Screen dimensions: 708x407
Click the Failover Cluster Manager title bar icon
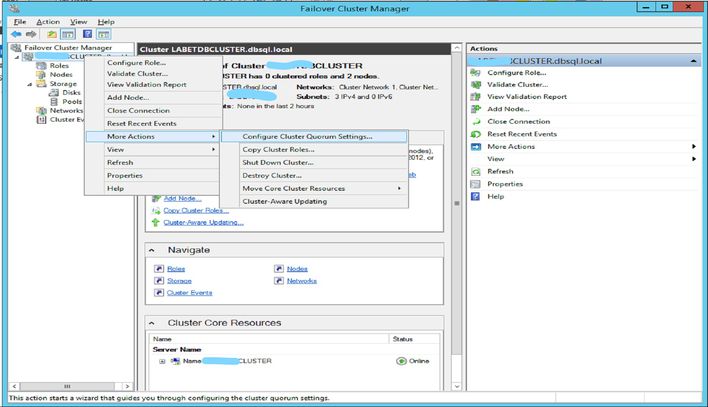[14, 9]
